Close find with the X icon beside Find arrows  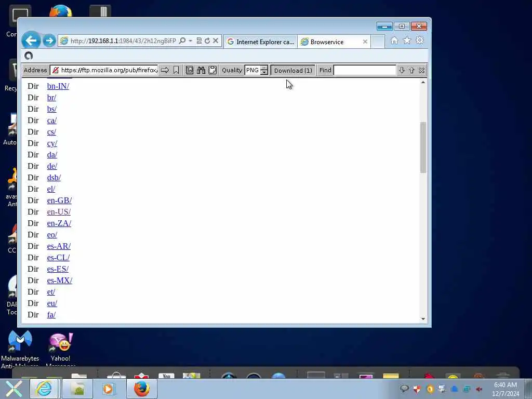pos(421,70)
